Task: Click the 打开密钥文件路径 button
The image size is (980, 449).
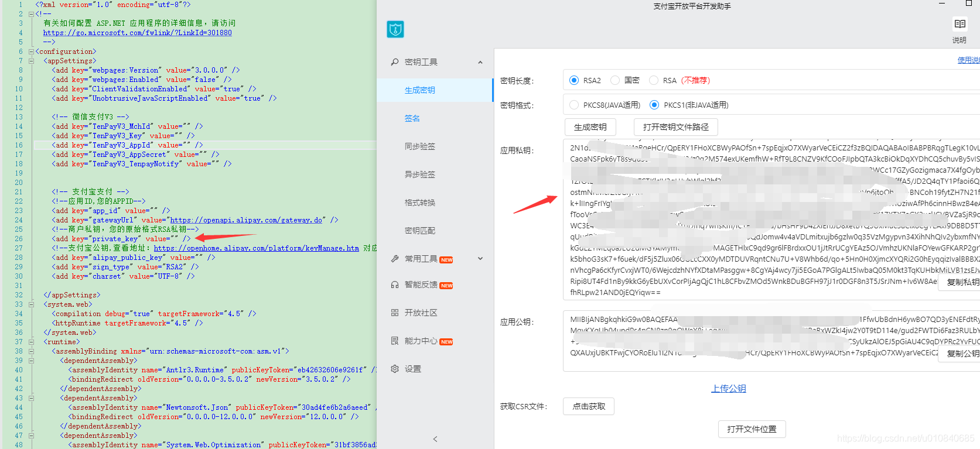Action: click(x=676, y=127)
